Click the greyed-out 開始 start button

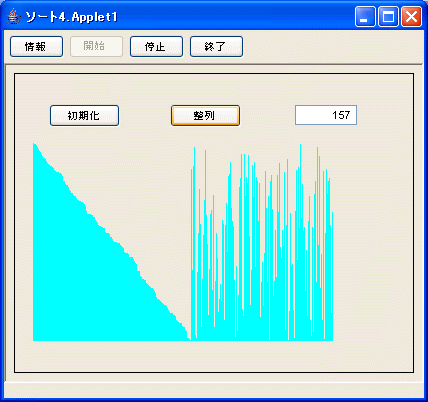[x=96, y=47]
